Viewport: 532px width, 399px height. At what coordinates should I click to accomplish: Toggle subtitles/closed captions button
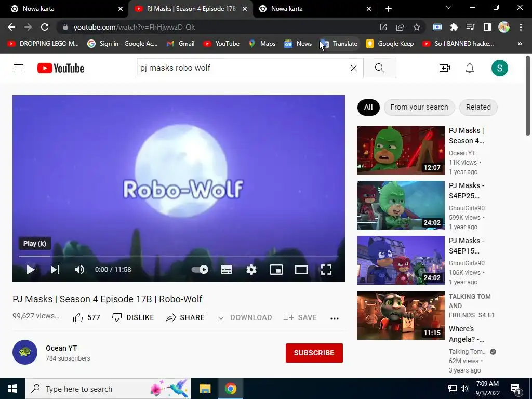click(227, 270)
